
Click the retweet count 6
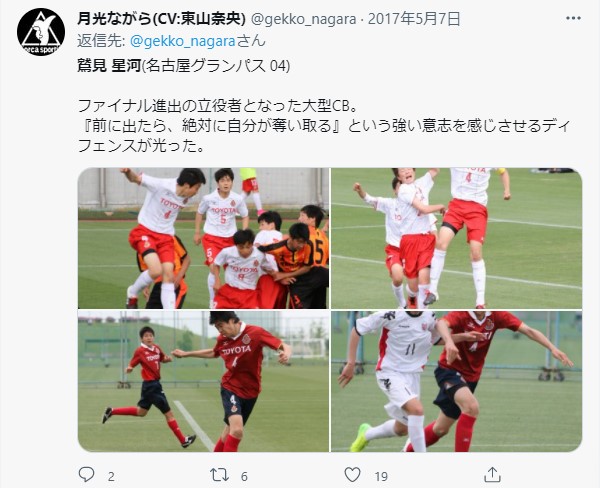coord(244,477)
